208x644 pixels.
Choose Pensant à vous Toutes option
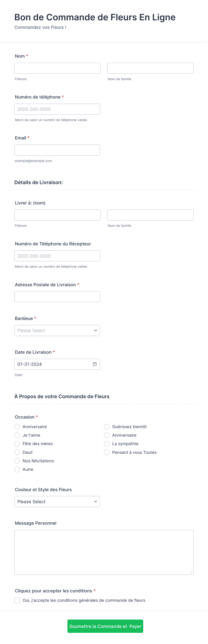tap(107, 452)
